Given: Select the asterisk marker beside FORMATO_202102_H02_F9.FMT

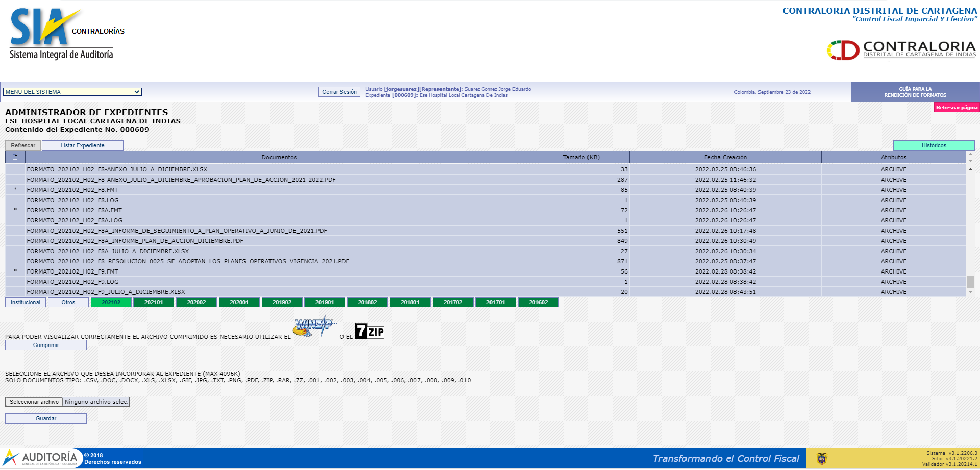Looking at the screenshot, I should pos(15,271).
